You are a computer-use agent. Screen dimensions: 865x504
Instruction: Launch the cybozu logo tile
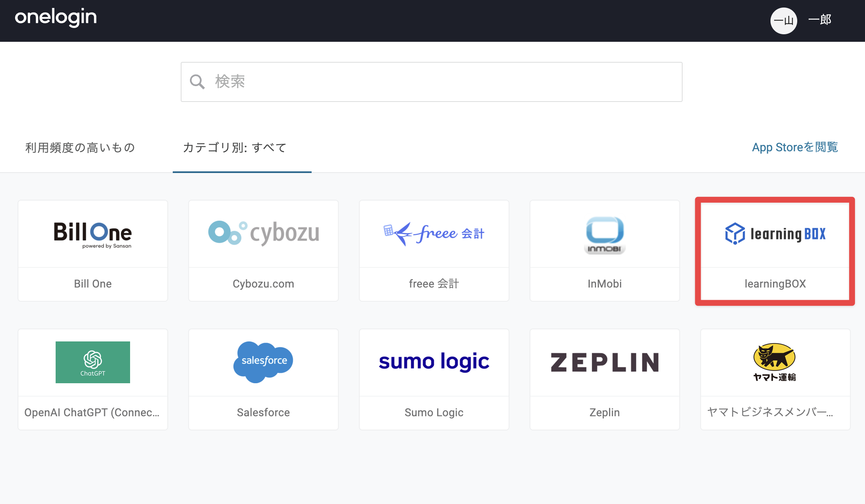click(x=264, y=233)
